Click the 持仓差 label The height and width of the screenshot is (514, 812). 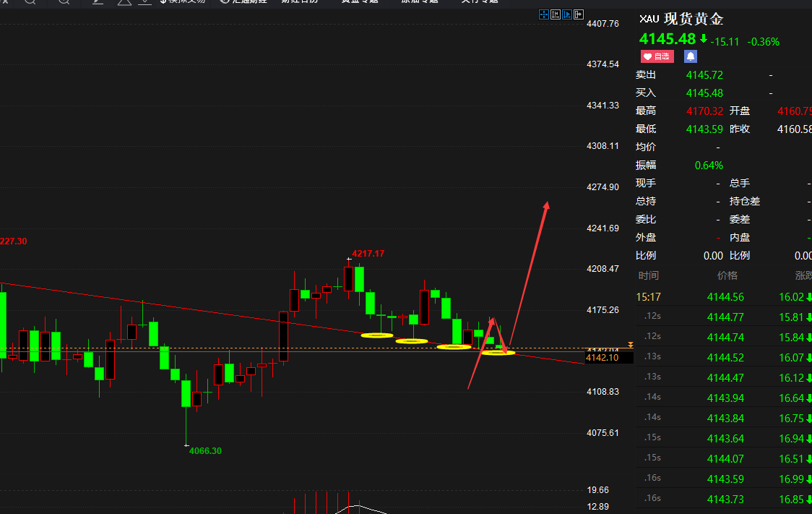(745, 201)
